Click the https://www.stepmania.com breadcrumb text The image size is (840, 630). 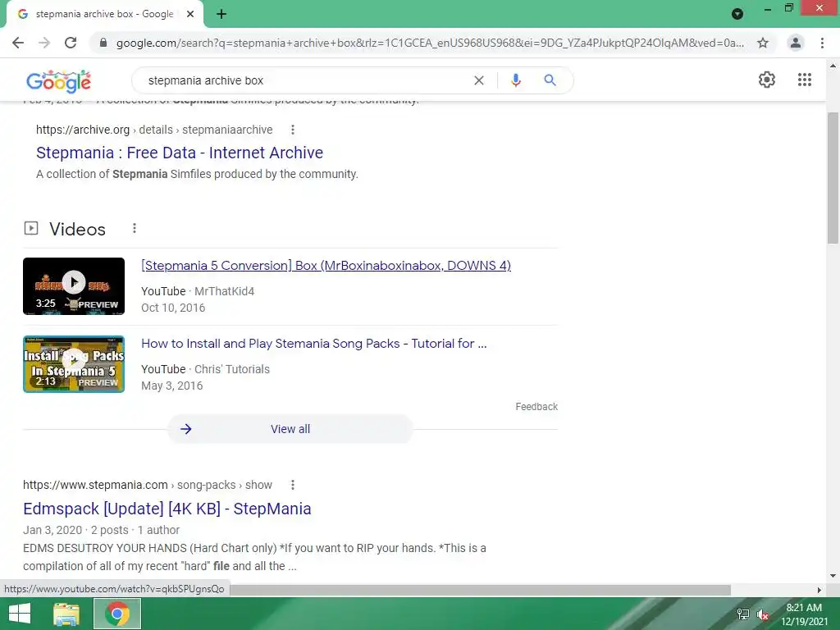pos(95,485)
